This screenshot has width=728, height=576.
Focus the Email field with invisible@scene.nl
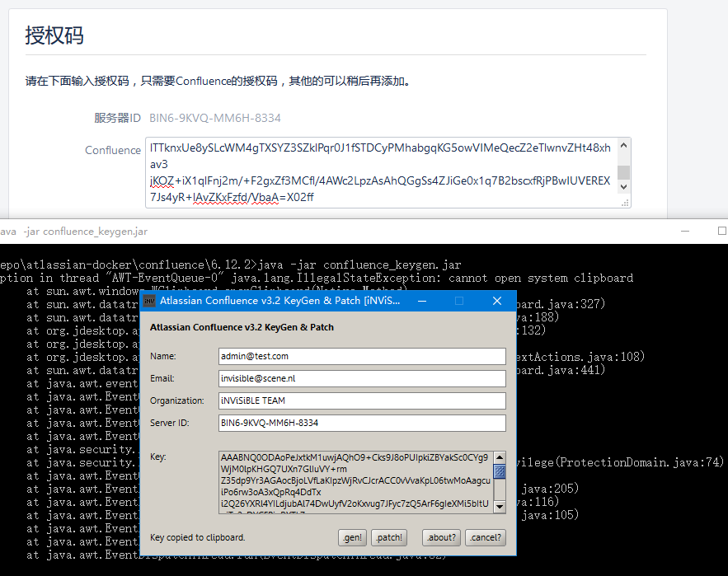coord(362,378)
